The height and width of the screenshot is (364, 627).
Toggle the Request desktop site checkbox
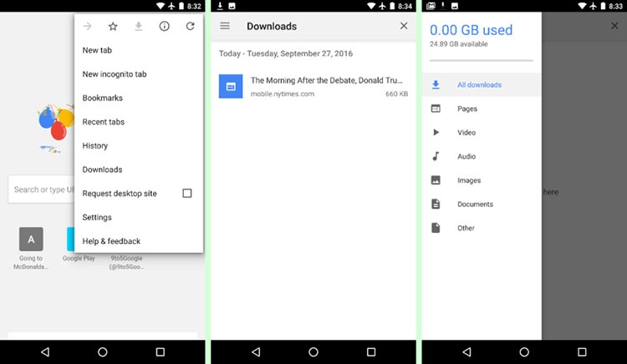tap(186, 193)
